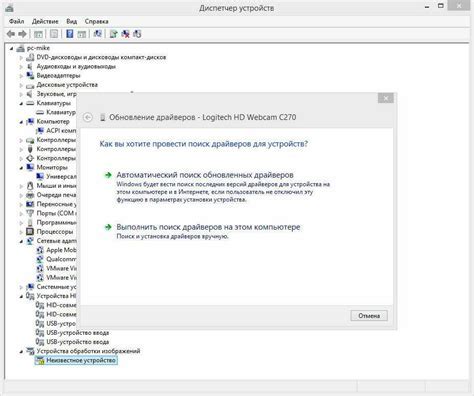This screenshot has width=474, height=396.
Task: Click the blue Help question-mark toolbar icon
Action: pos(69,34)
